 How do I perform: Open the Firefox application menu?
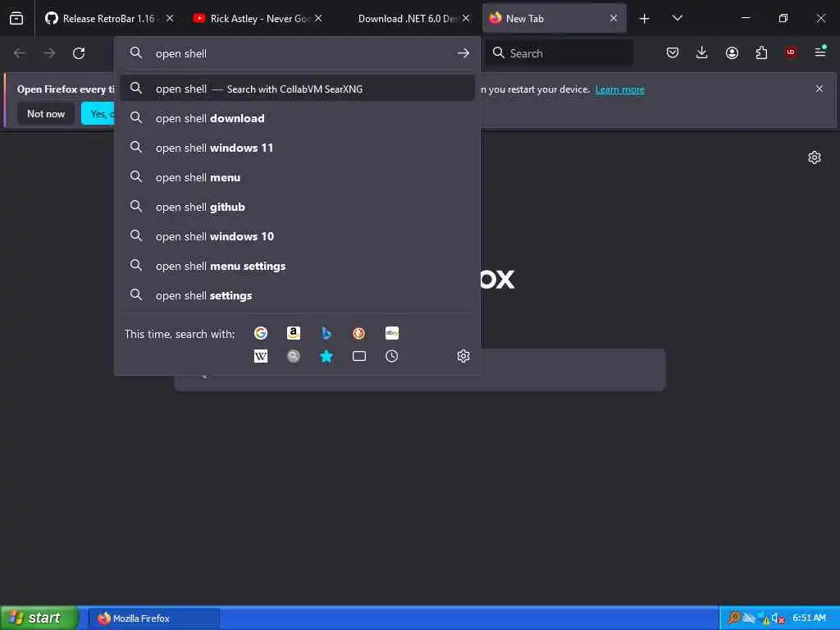820,52
